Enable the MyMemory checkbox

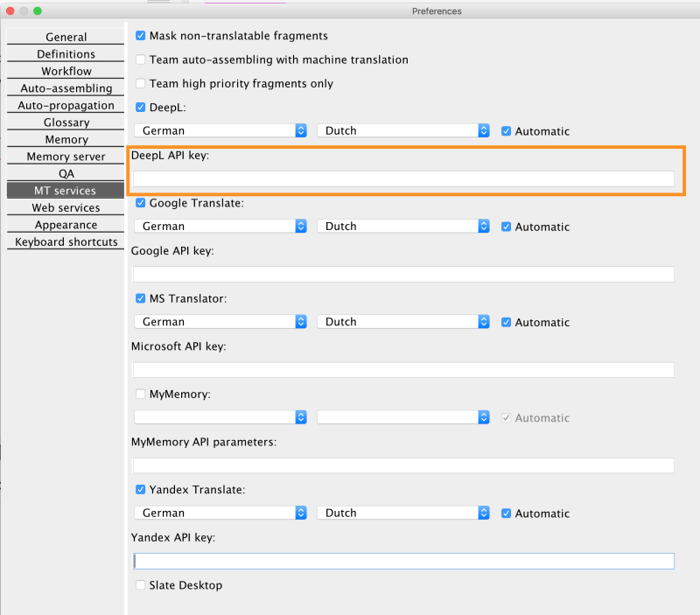[140, 394]
